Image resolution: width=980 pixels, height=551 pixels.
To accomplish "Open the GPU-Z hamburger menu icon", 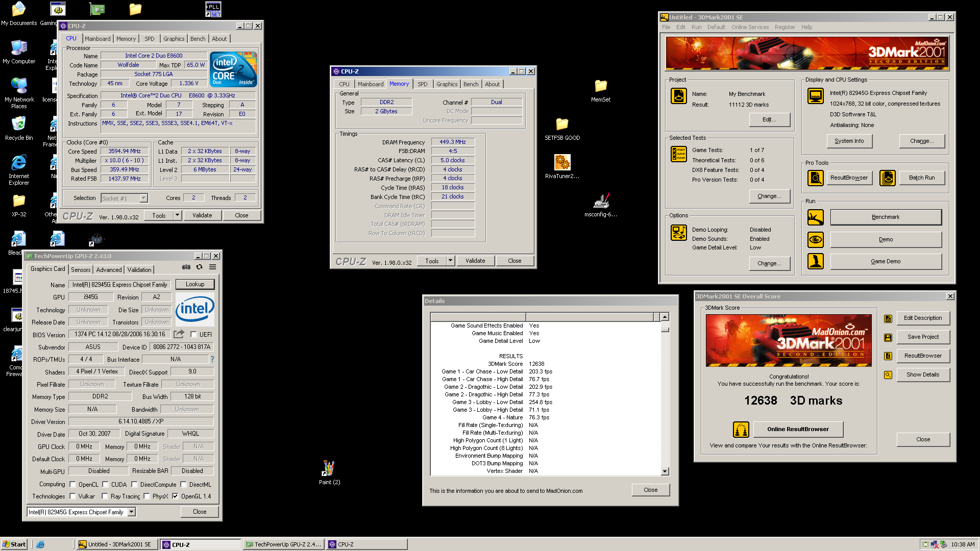I will 213,267.
